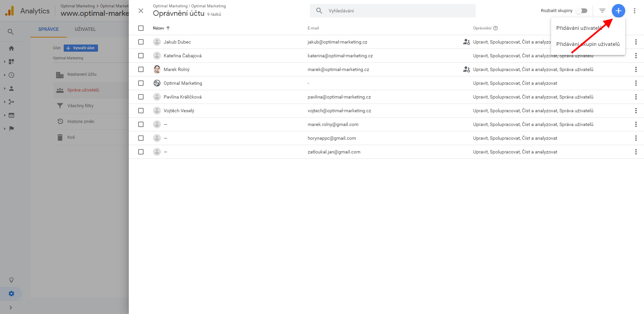Check the box for zatloukal.jan@gmail.com row
Image resolution: width=644 pixels, height=314 pixels.
[141, 152]
